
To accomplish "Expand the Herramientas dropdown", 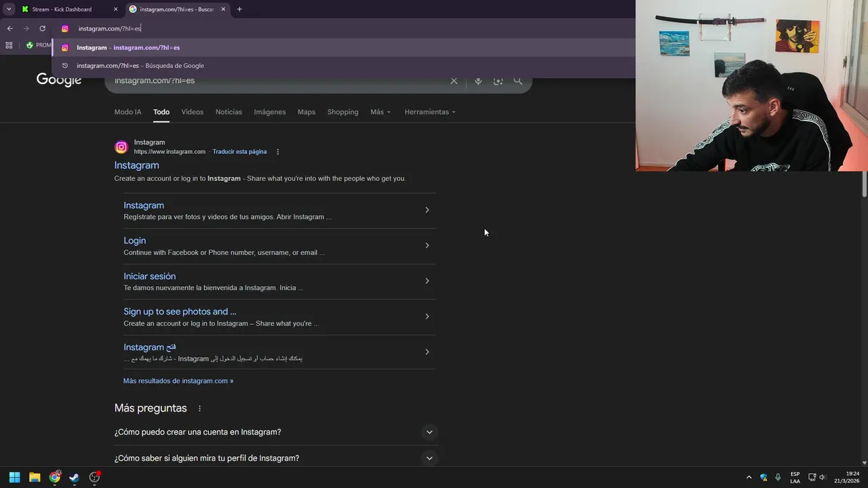I will tap(430, 112).
